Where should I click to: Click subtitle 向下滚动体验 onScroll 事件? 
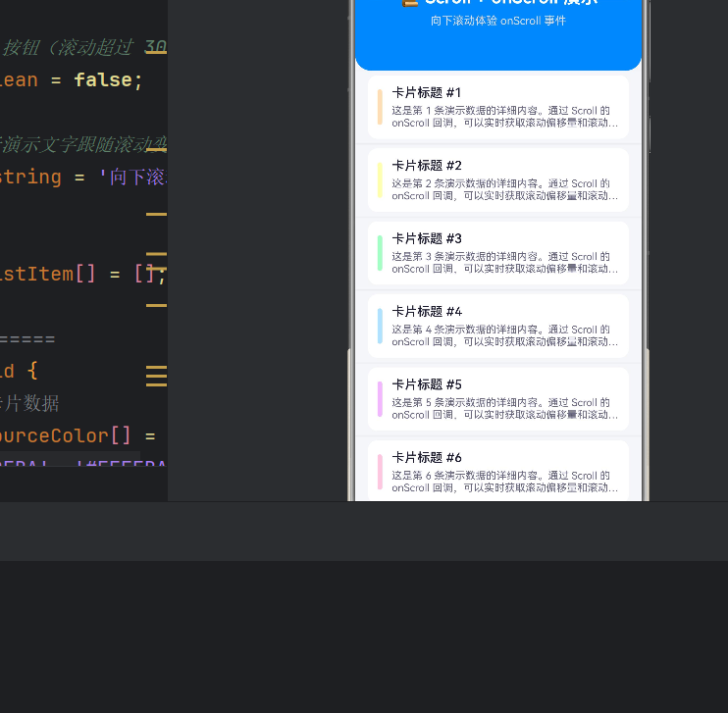point(498,21)
